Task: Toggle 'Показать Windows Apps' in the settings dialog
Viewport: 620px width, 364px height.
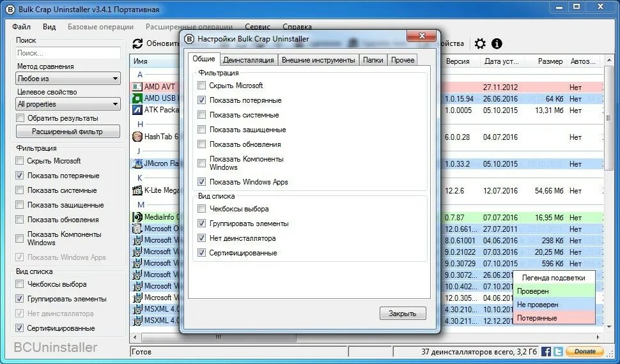Action: [x=201, y=182]
